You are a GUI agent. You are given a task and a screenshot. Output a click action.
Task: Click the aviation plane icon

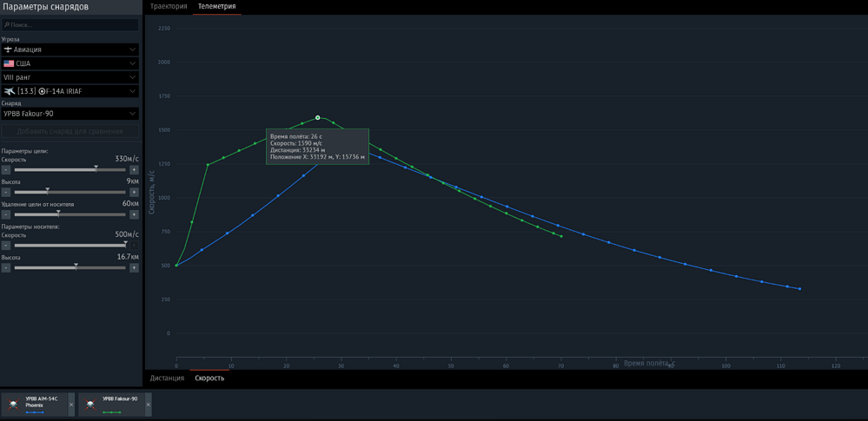pos(8,49)
